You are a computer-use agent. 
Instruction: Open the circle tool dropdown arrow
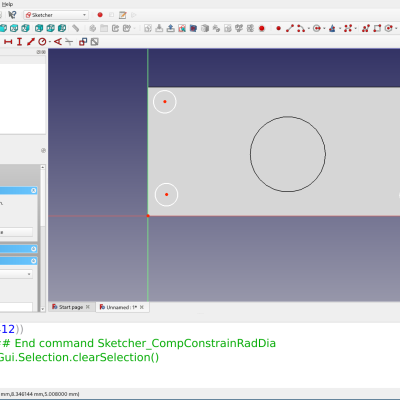click(324, 29)
